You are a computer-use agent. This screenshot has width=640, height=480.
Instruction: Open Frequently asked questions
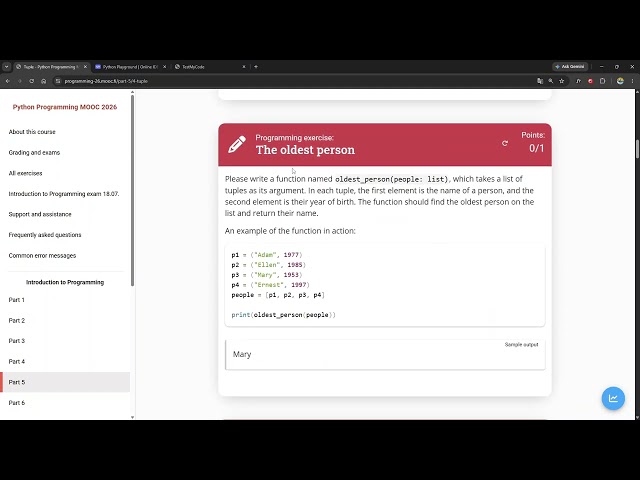(45, 235)
